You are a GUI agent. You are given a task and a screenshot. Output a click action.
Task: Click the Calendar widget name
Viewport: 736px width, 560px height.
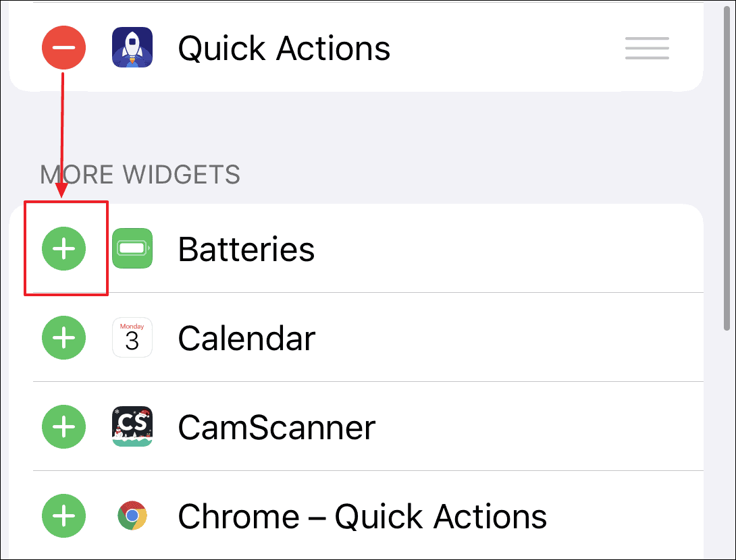(246, 338)
